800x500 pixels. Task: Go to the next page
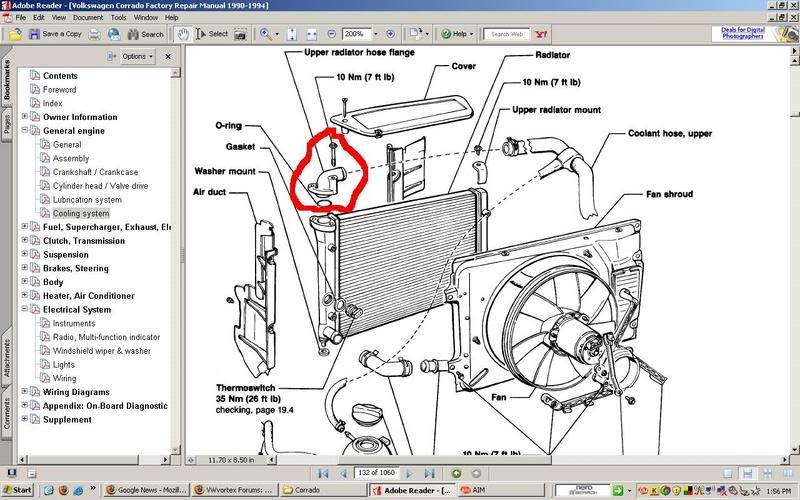pyautogui.click(x=409, y=473)
